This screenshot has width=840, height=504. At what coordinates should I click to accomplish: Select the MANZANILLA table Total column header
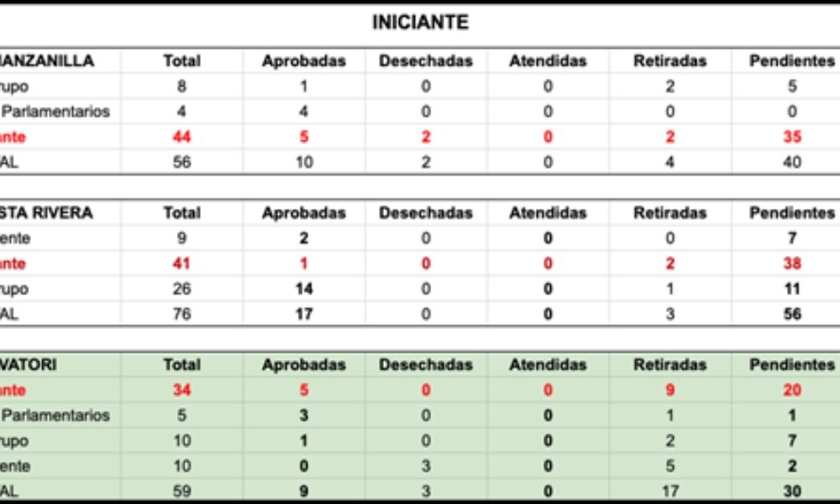click(x=181, y=61)
